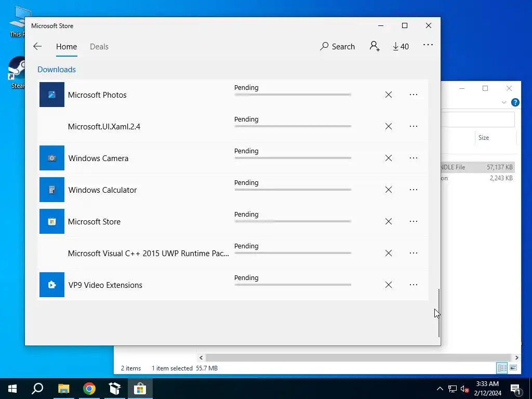
Task: Open the Steam desktop shortcut
Action: (x=17, y=73)
